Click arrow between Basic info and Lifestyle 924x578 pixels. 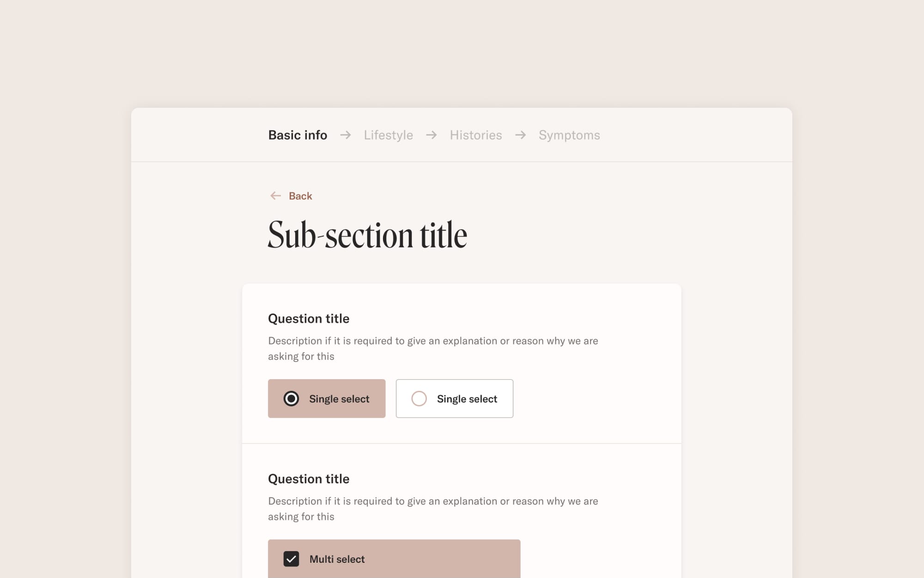[345, 135]
